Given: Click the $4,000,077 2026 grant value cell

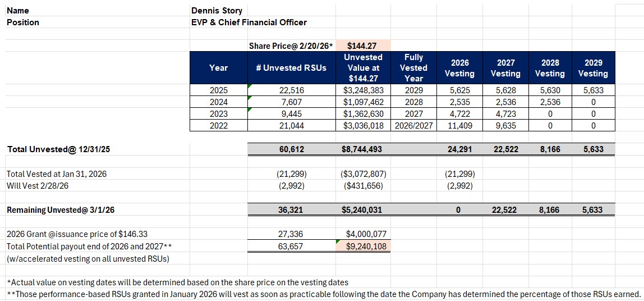Looking at the screenshot, I should [x=364, y=234].
